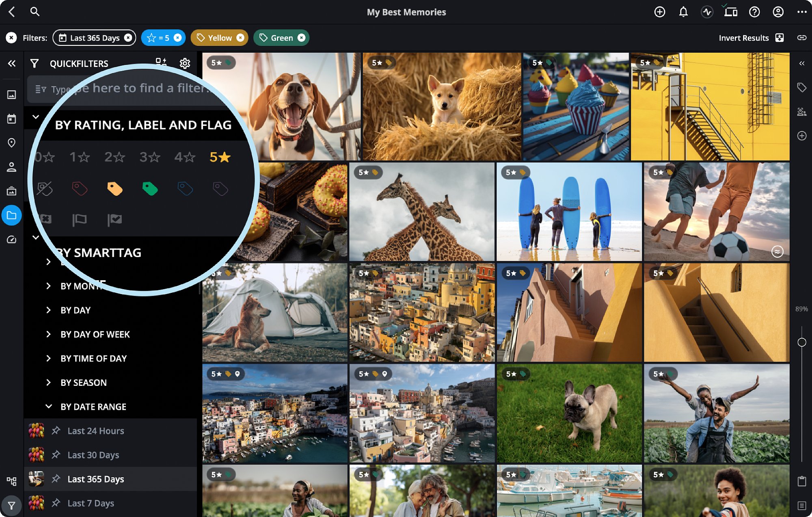This screenshot has width=812, height=517.
Task: Filter by picked flag with checkmark
Action: (114, 220)
